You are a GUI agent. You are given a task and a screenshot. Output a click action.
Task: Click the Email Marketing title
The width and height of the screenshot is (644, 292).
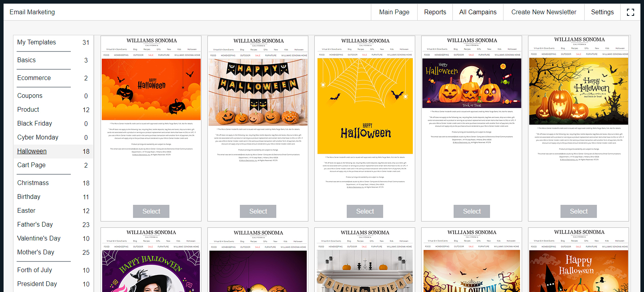[32, 12]
